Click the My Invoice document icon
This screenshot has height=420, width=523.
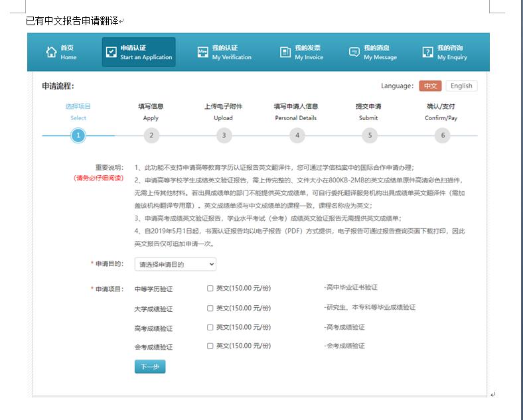(285, 52)
